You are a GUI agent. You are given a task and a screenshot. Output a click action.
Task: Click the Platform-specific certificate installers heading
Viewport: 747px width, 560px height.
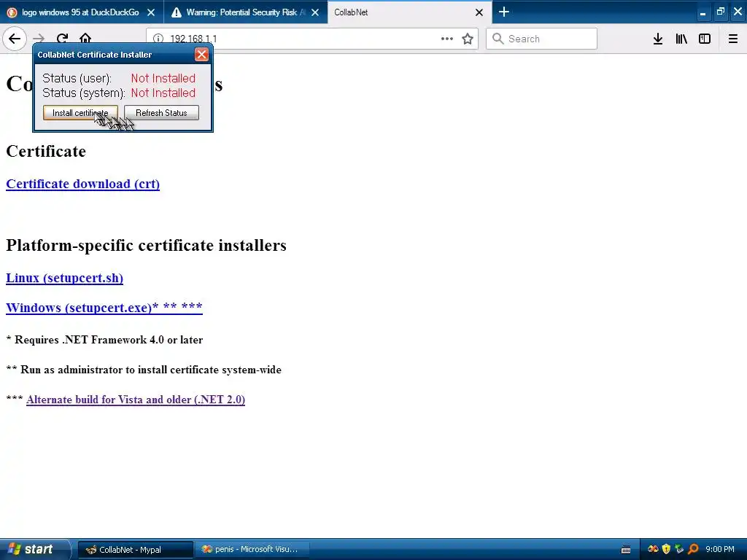(146, 245)
